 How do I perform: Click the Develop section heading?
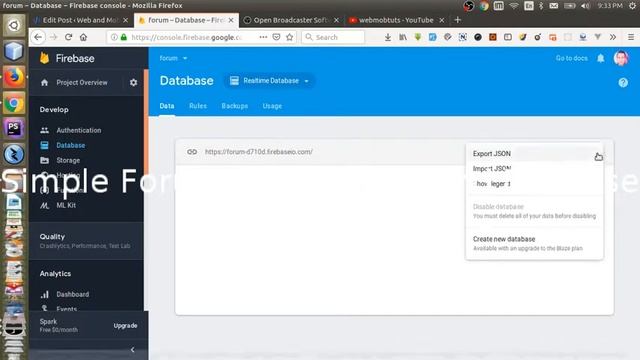[x=54, y=110]
